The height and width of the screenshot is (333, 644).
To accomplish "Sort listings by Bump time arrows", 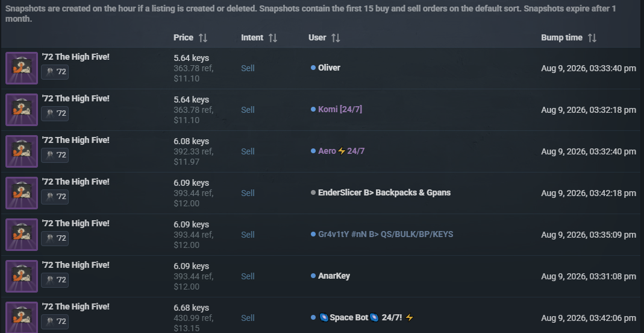I will coord(592,38).
